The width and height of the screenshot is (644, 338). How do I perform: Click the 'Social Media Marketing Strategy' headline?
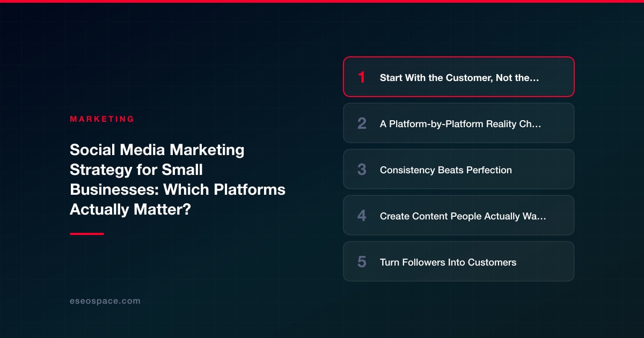[x=178, y=180]
